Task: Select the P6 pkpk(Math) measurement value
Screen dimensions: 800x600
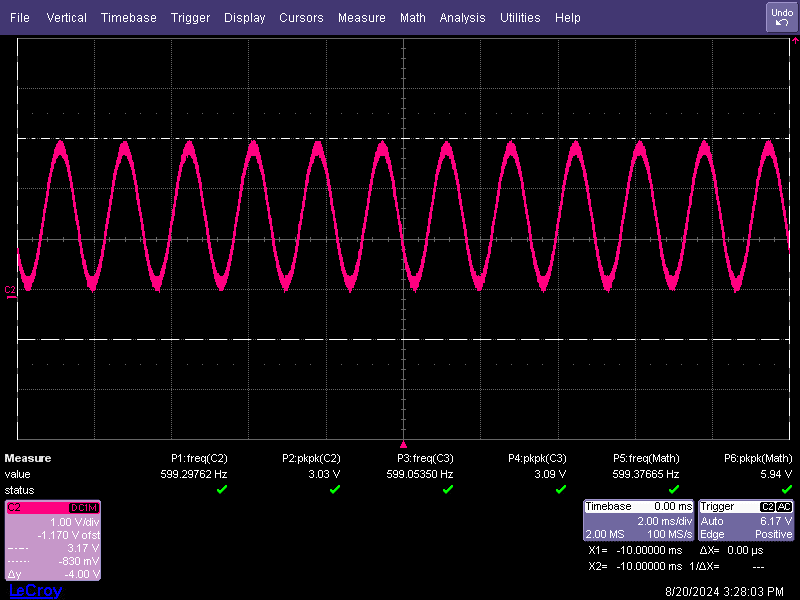Action: (x=778, y=474)
